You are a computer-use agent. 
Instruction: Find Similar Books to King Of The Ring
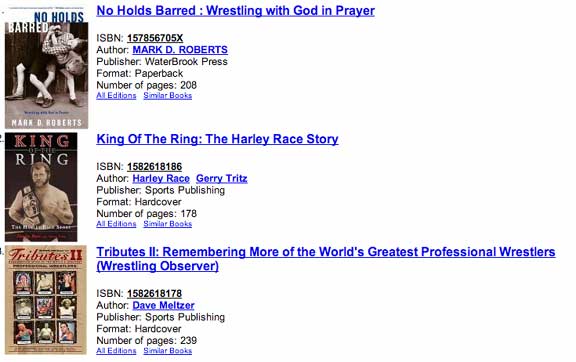coord(168,224)
